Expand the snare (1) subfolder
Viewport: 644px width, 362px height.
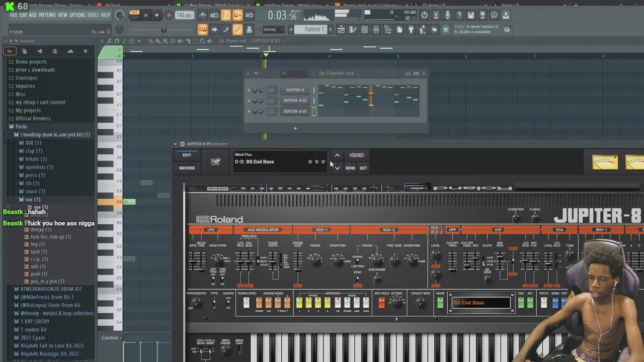tap(35, 191)
